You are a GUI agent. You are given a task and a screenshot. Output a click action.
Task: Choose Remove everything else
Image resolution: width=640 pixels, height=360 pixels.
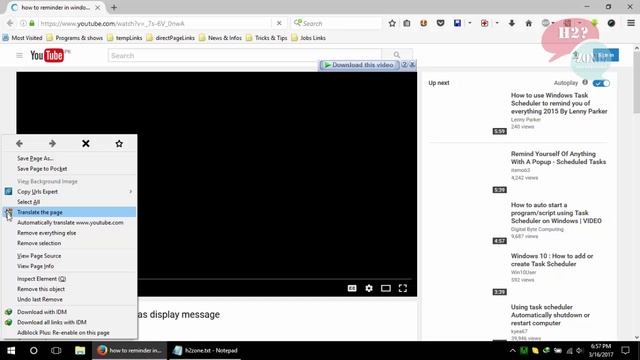point(47,233)
